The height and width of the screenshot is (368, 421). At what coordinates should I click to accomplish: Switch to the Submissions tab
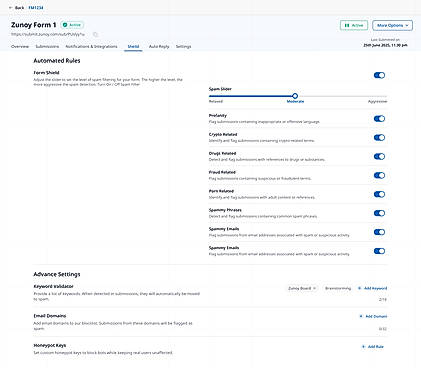click(47, 47)
